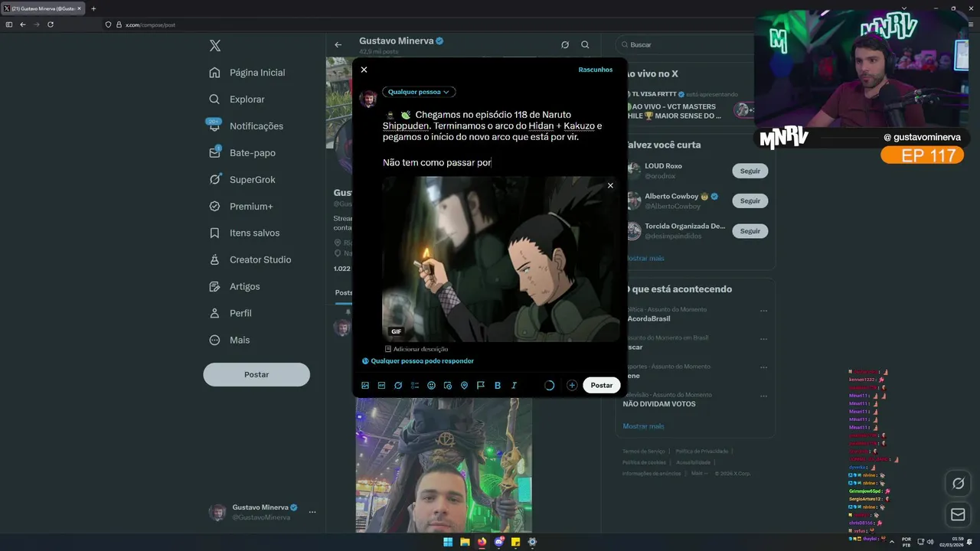Open Perfil in sidebar
Screen dimensions: 980x551
(230, 314)
